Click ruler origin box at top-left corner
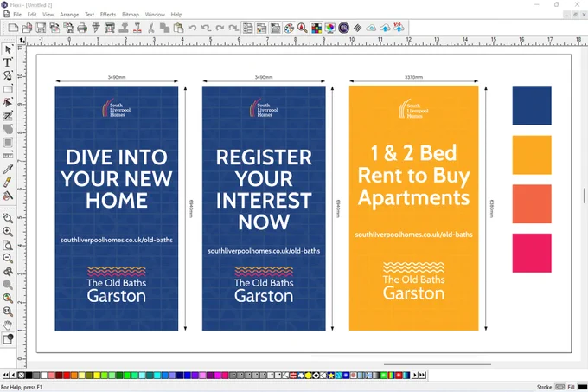Viewport: 588px width, 392px height. (x=22, y=40)
